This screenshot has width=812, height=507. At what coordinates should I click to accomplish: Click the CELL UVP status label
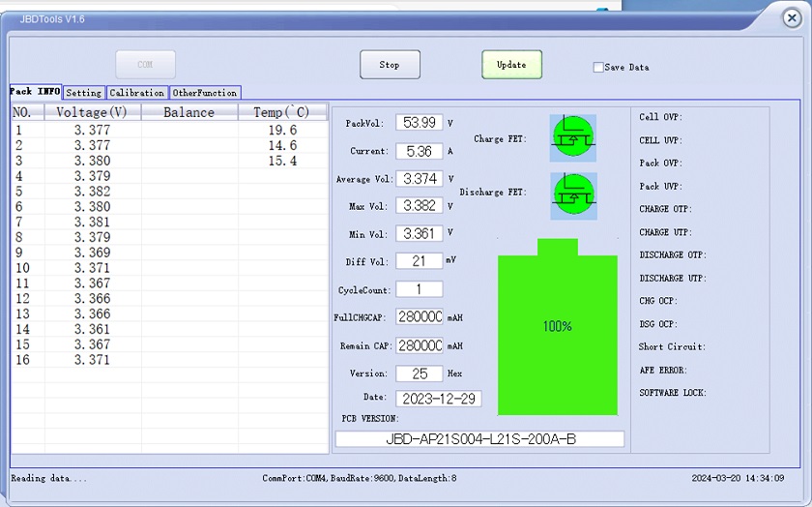(x=660, y=140)
